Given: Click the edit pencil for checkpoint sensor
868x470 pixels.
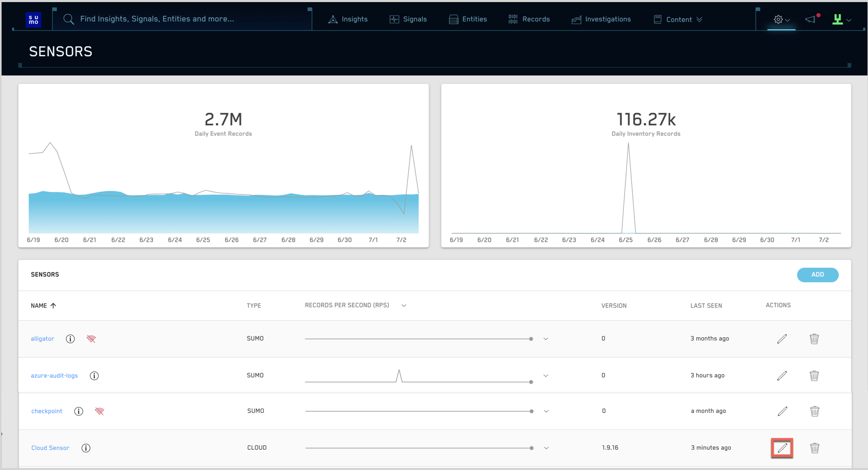Looking at the screenshot, I should pos(782,411).
